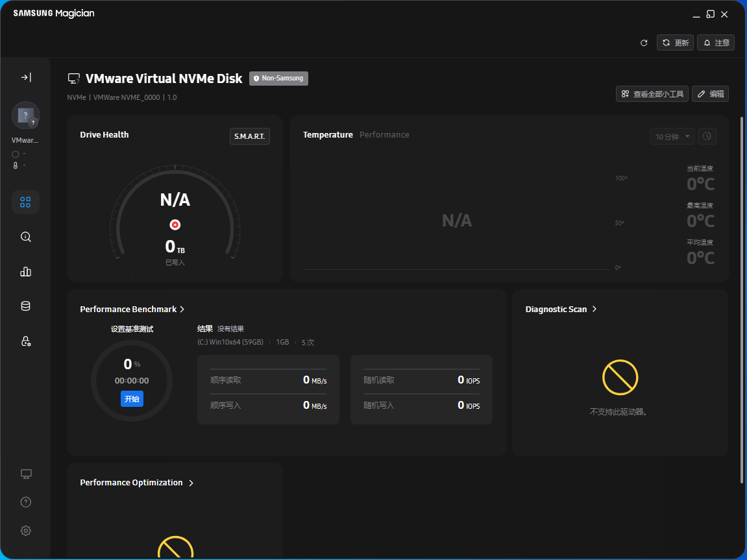
Task: Expand the collapsed sidebar with arrow icon
Action: point(25,77)
